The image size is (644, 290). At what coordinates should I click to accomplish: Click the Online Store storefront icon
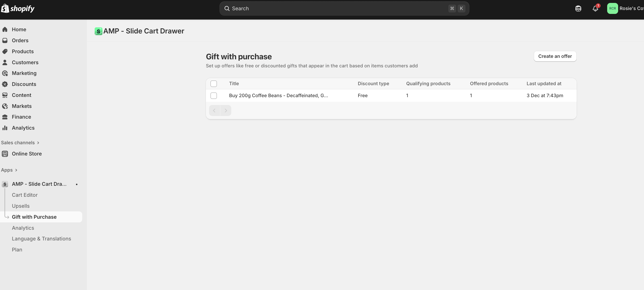pyautogui.click(x=5, y=154)
